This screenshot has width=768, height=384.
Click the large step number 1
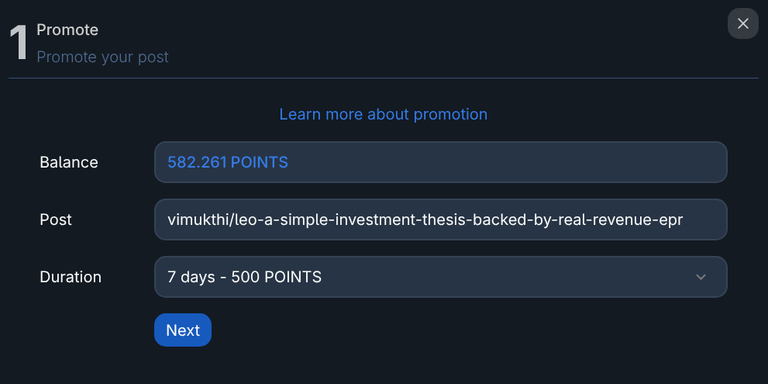pyautogui.click(x=19, y=43)
